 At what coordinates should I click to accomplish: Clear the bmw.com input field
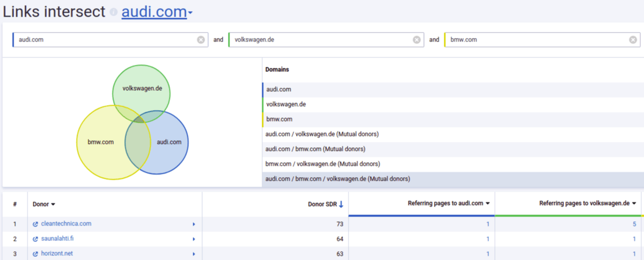[x=633, y=40]
